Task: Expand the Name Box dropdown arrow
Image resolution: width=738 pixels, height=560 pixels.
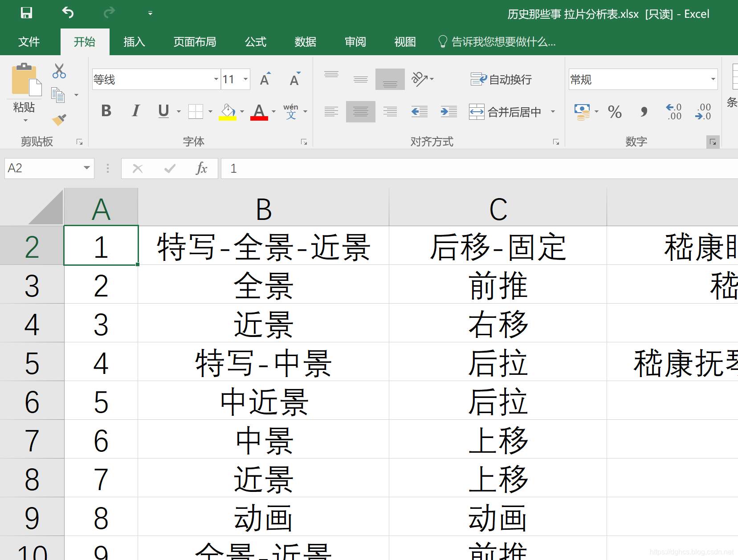Action: click(x=87, y=168)
